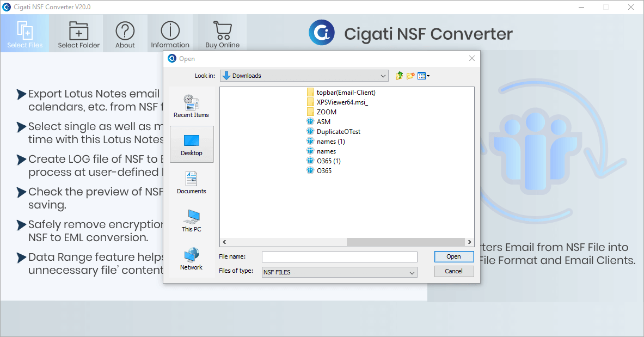The image size is (644, 337).
Task: Select the topbar(Email-Client) folder
Action: [x=341, y=93]
